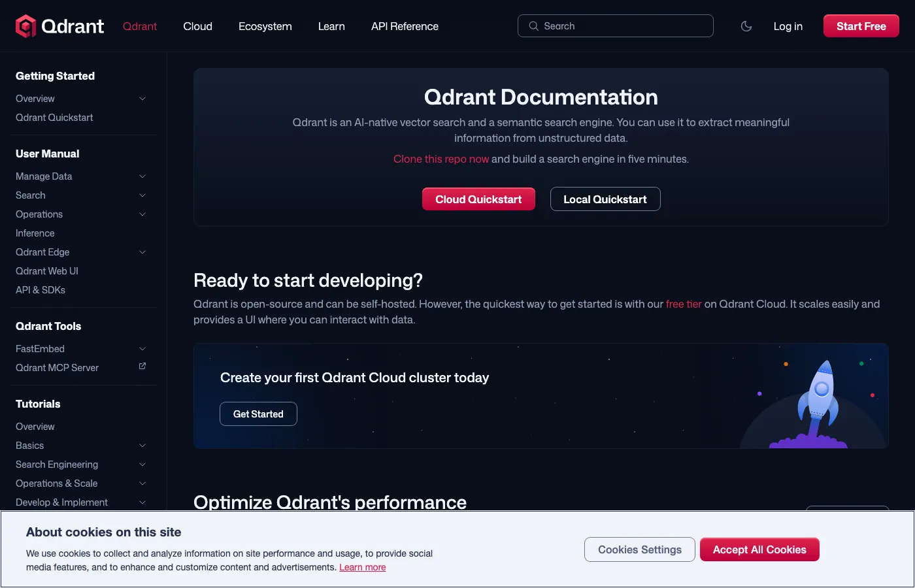Accept All Cookies

tap(759, 549)
